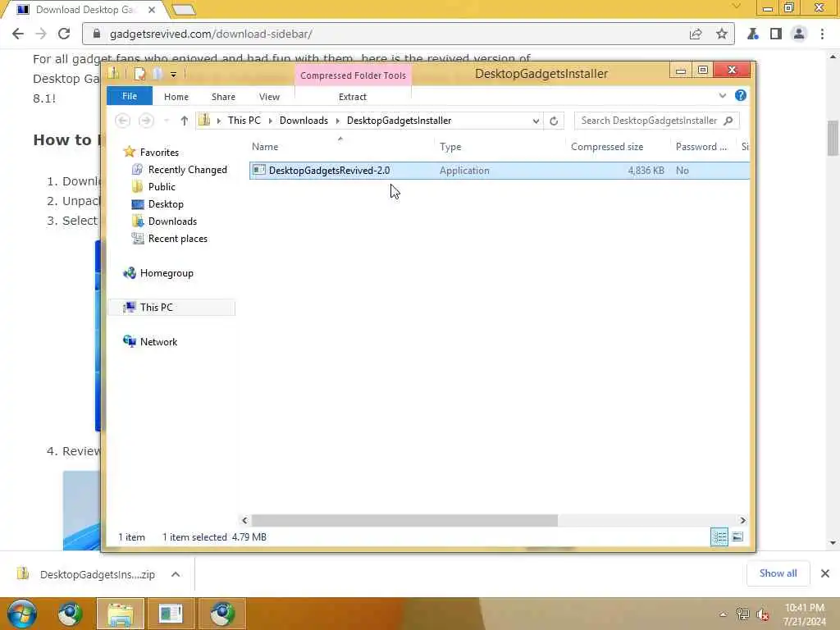The height and width of the screenshot is (630, 840).
Task: Open options arrow for downloaded zip
Action: [x=176, y=574]
